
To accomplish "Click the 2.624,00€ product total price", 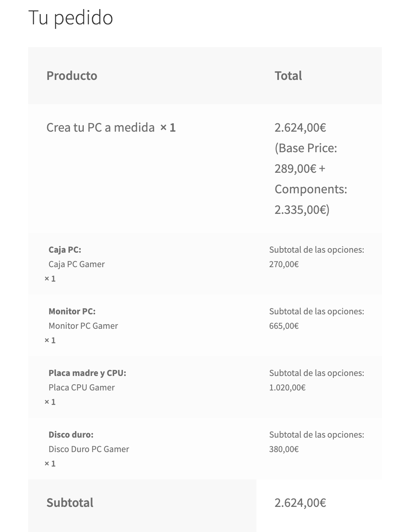I will (x=300, y=127).
